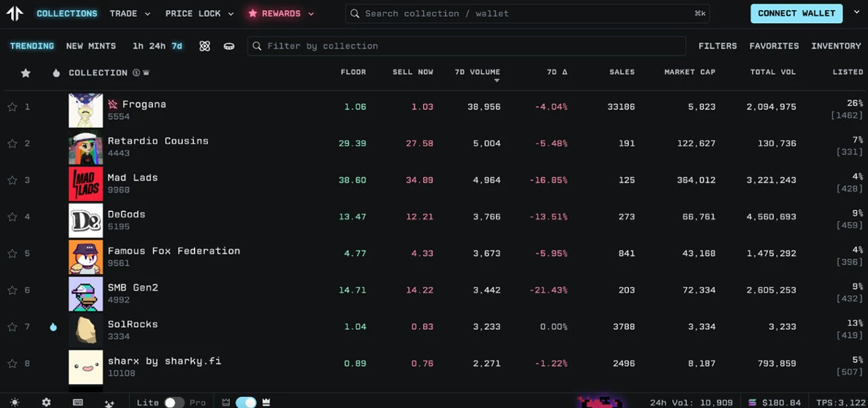Click SolRocks floor price 1.04
The image size is (868, 408).
(355, 327)
